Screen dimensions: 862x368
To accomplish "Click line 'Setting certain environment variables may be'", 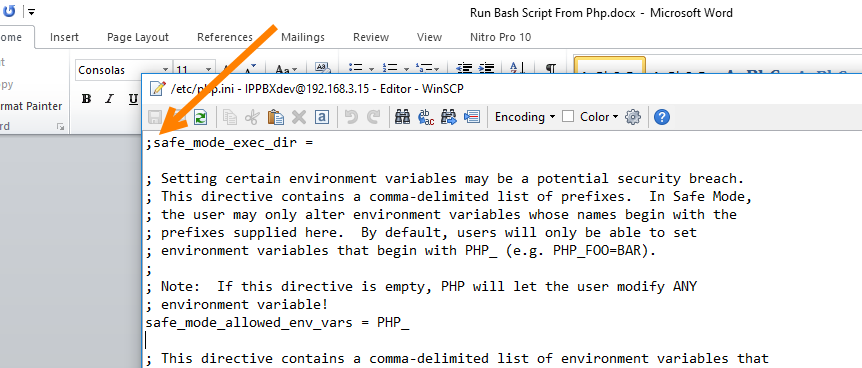I will pyautogui.click(x=445, y=179).
